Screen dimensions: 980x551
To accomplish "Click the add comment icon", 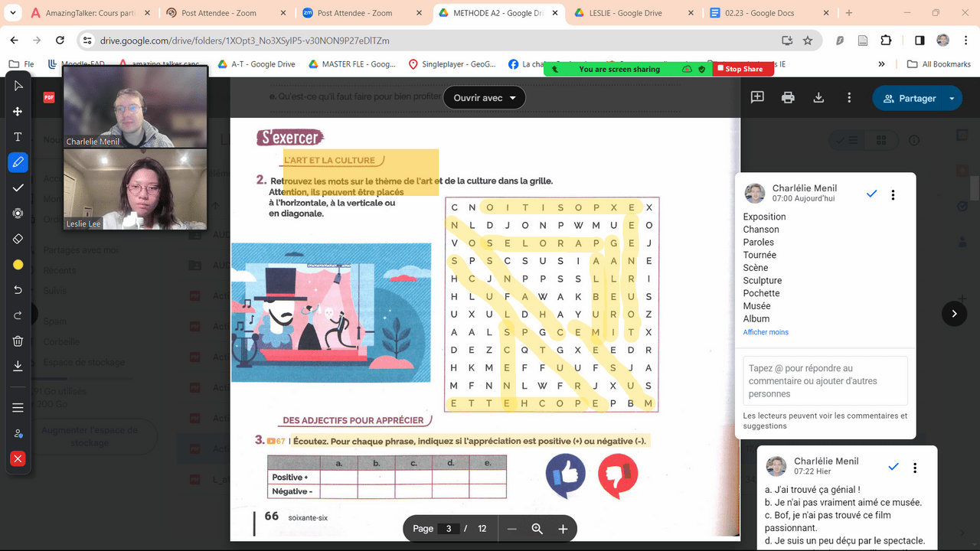I will (757, 98).
